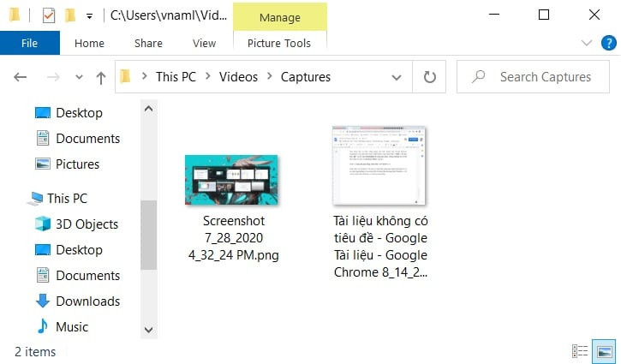621x364 pixels.
Task: Open the File menu
Action: point(29,43)
